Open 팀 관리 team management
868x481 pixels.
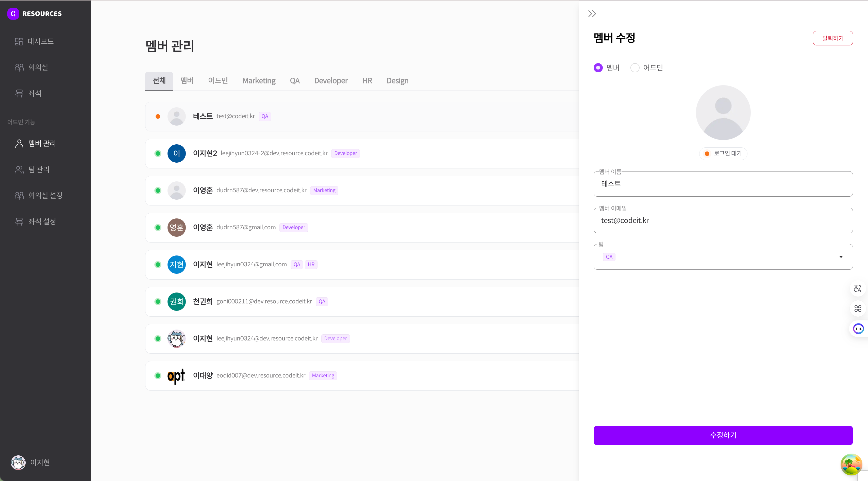click(38, 169)
